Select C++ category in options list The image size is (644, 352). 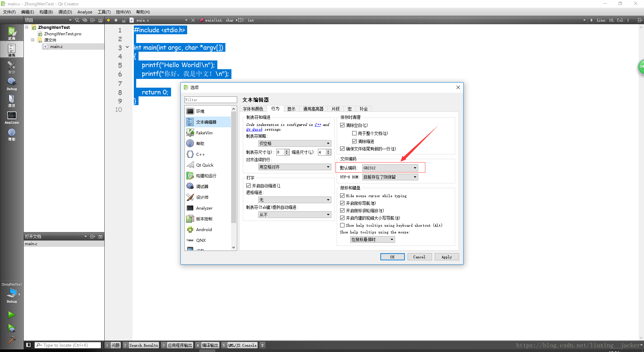(208, 154)
